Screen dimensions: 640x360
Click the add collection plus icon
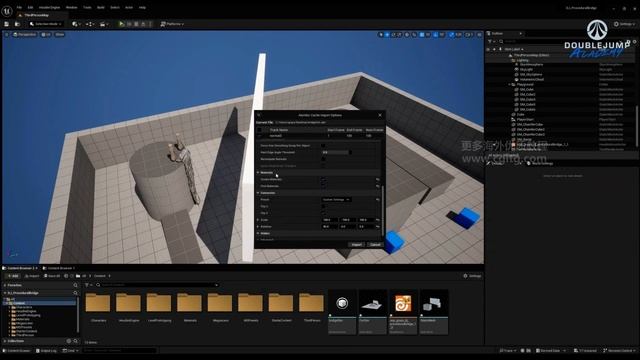69,341
